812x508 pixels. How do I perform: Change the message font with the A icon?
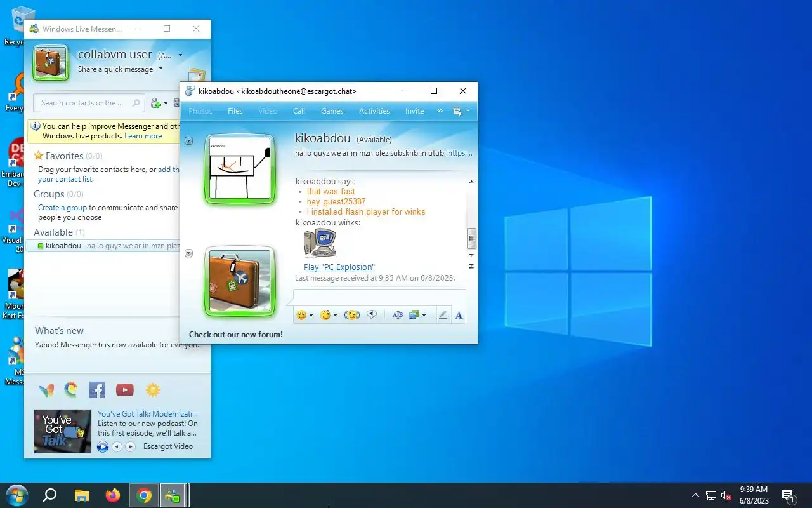click(x=459, y=315)
